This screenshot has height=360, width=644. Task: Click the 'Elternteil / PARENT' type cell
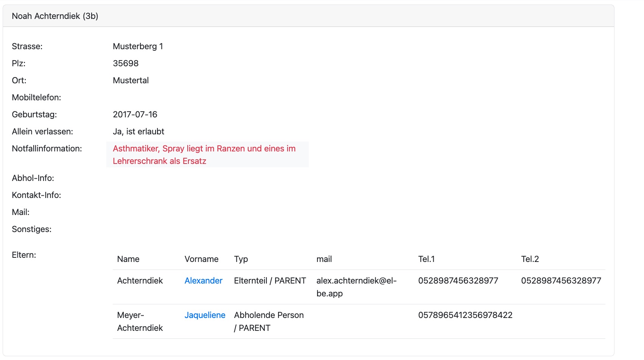tap(270, 281)
